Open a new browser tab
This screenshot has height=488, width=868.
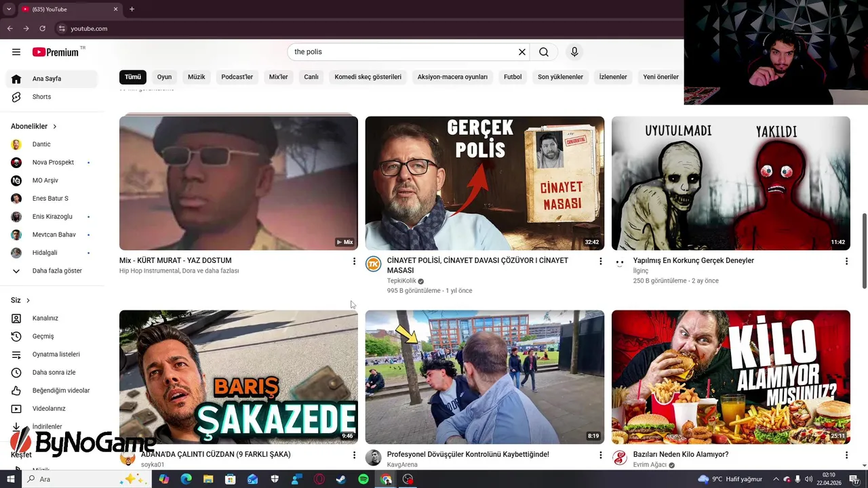click(x=132, y=9)
